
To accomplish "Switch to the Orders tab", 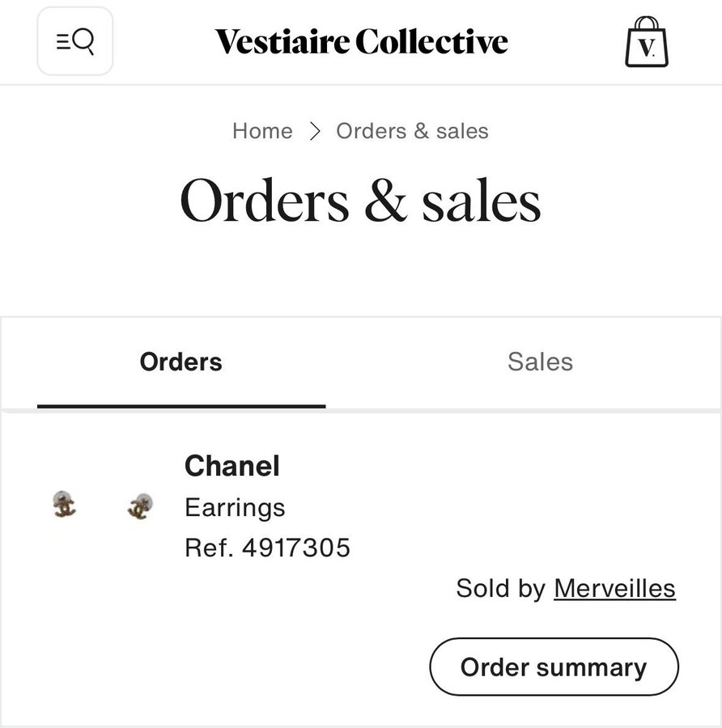I will [x=180, y=362].
